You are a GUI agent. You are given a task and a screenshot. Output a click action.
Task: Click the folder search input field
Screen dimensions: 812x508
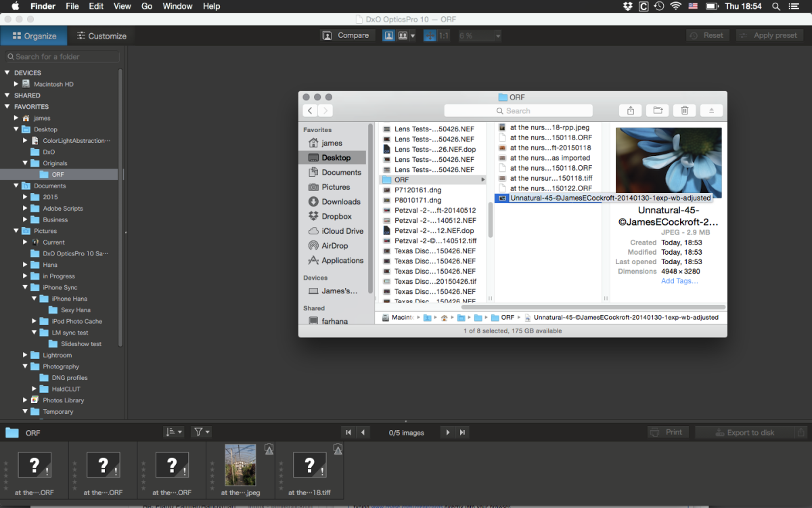(x=62, y=57)
